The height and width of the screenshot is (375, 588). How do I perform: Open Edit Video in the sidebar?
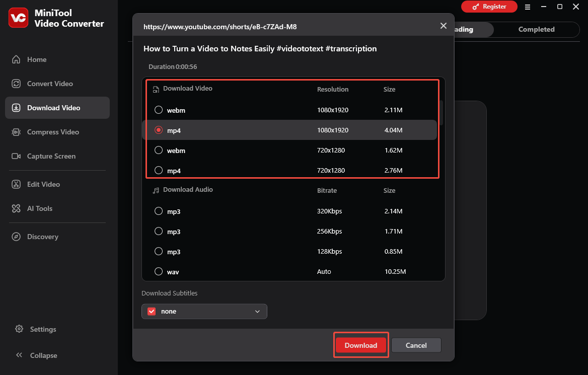[57, 184]
